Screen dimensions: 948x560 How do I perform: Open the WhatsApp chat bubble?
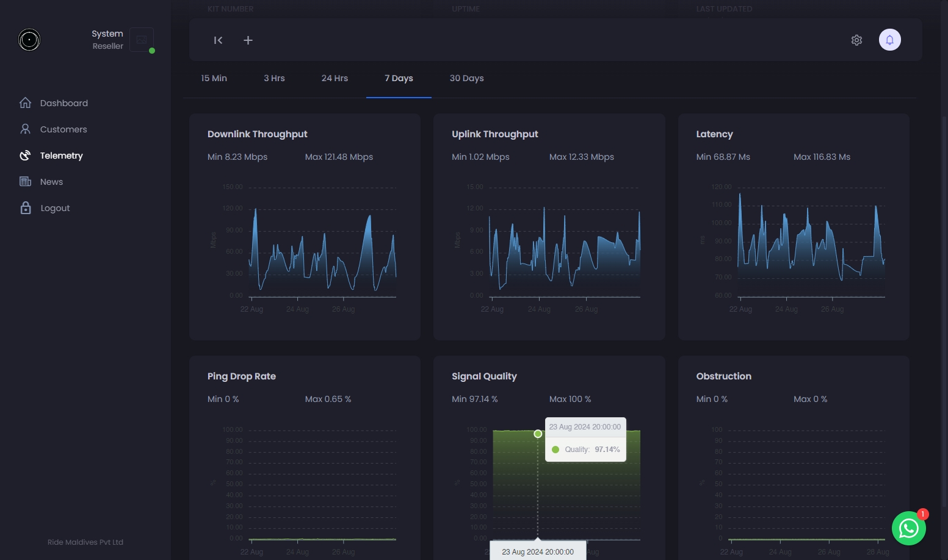[909, 528]
